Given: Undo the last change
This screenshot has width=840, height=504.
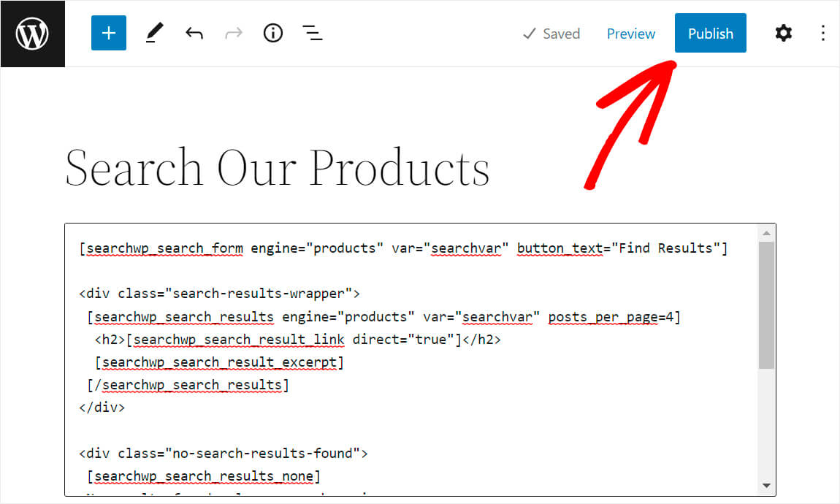Looking at the screenshot, I should (194, 33).
